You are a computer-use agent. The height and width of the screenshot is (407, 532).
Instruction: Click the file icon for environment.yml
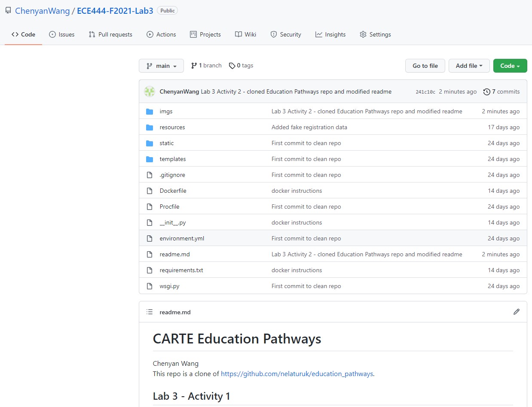(150, 238)
